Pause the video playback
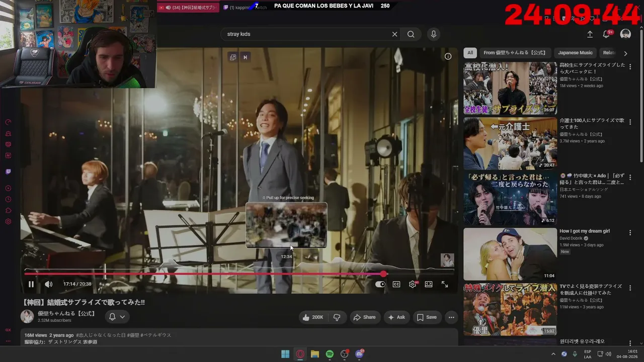 [x=31, y=284]
